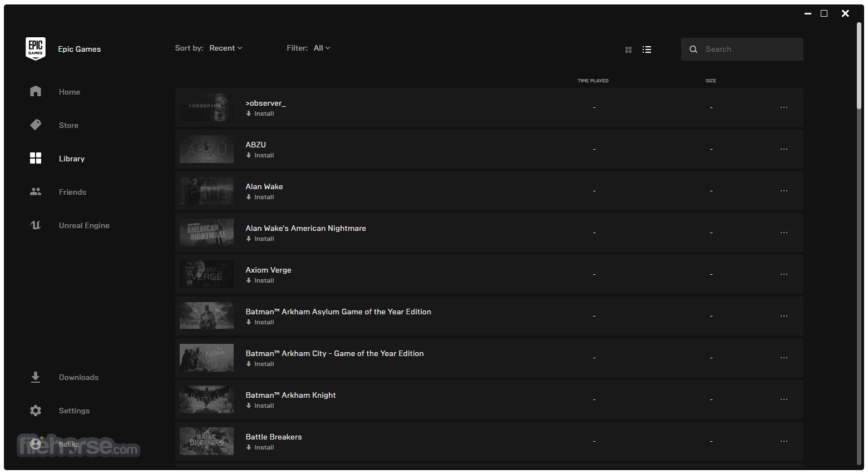Click the SIZE column header
Screen dimensions: 868x474
(711, 81)
